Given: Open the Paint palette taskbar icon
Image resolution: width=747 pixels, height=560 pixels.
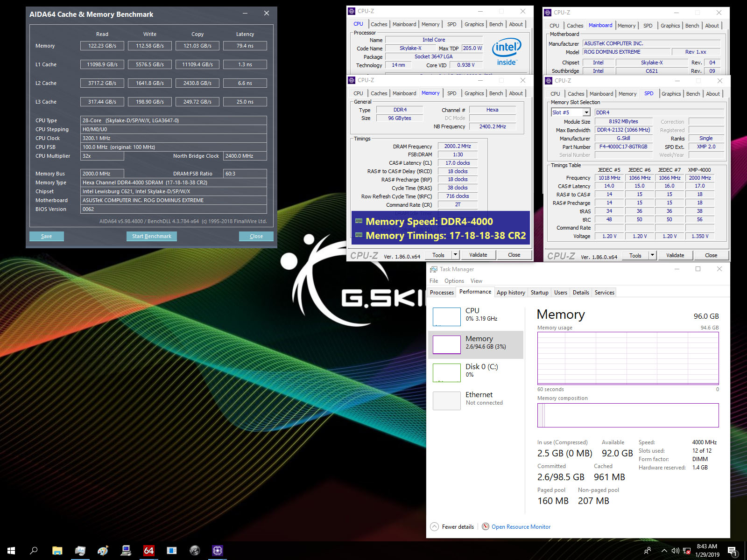Looking at the screenshot, I should 103,551.
